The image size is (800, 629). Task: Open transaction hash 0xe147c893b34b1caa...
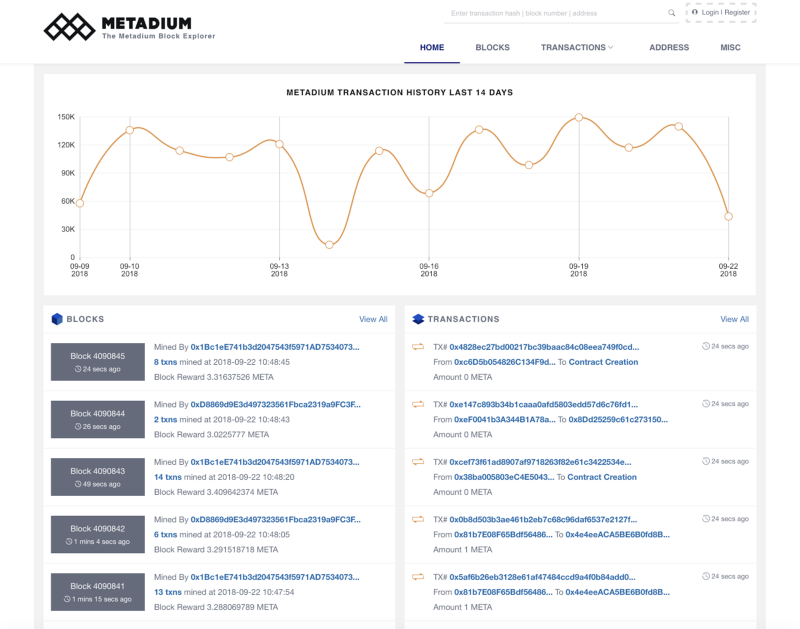[x=543, y=405]
